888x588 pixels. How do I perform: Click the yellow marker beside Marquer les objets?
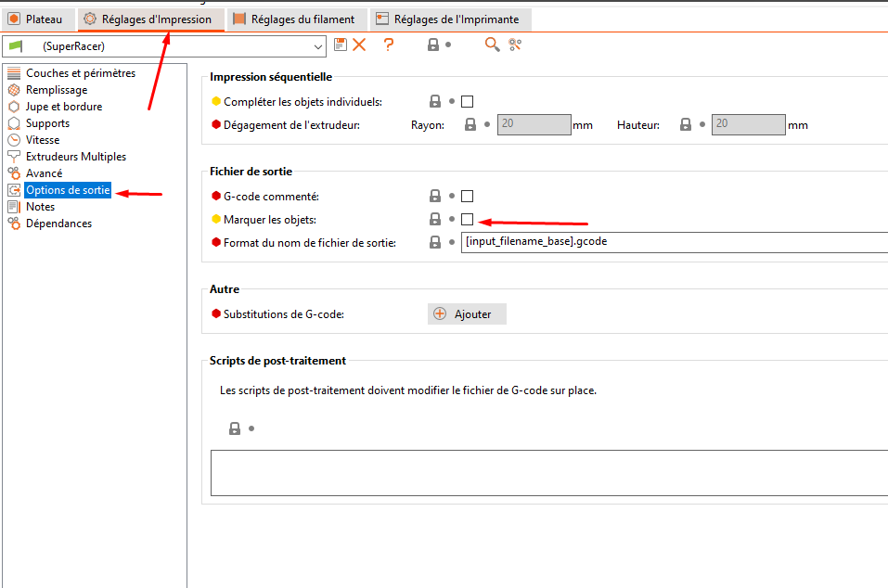point(216,219)
